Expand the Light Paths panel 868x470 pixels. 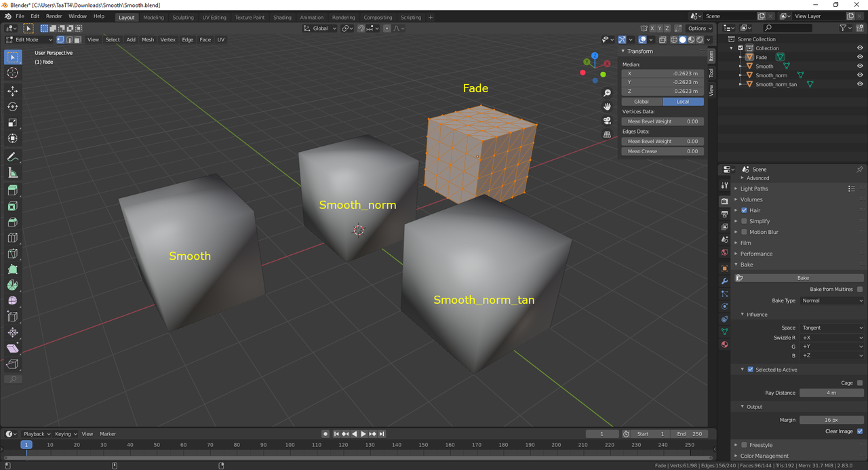coord(755,189)
